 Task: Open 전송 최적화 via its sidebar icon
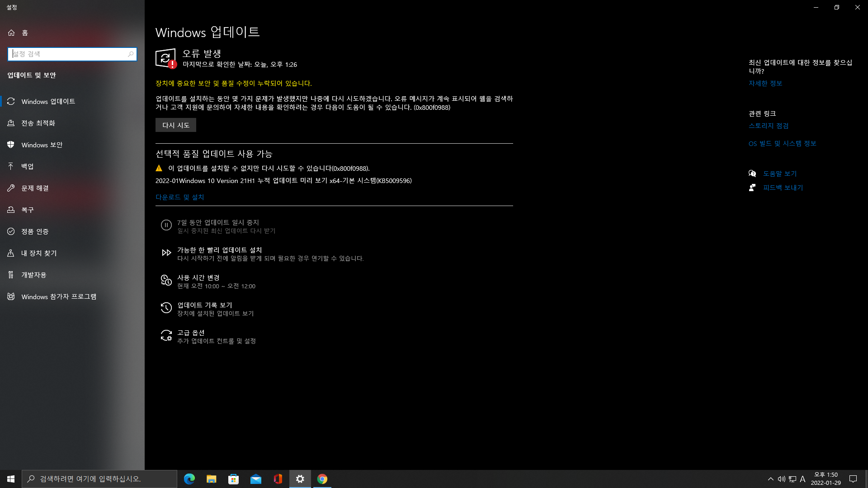(11, 123)
